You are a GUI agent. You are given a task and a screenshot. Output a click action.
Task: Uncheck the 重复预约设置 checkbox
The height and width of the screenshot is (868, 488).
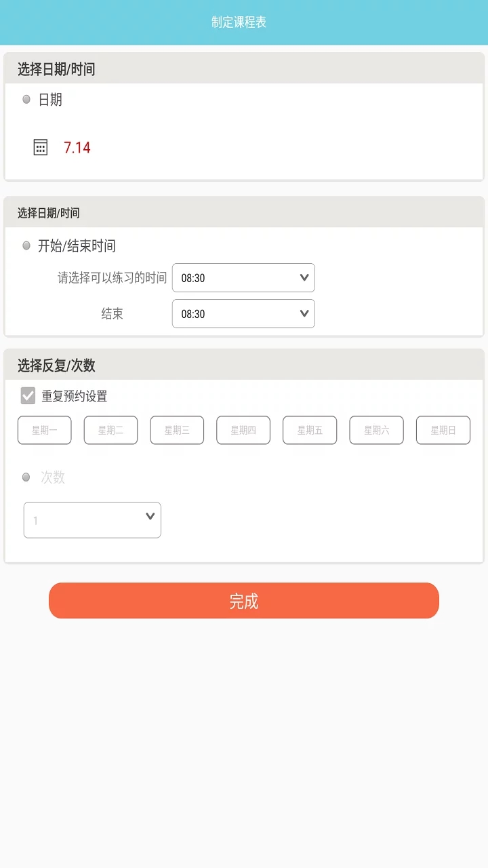pos(28,395)
